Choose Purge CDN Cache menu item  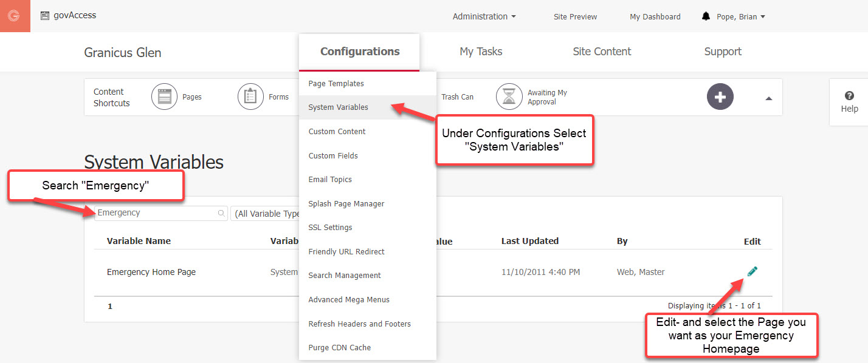coord(339,348)
